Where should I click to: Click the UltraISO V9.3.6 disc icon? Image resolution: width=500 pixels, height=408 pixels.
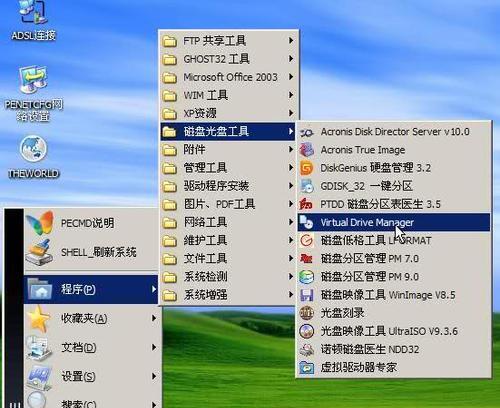tap(306, 331)
